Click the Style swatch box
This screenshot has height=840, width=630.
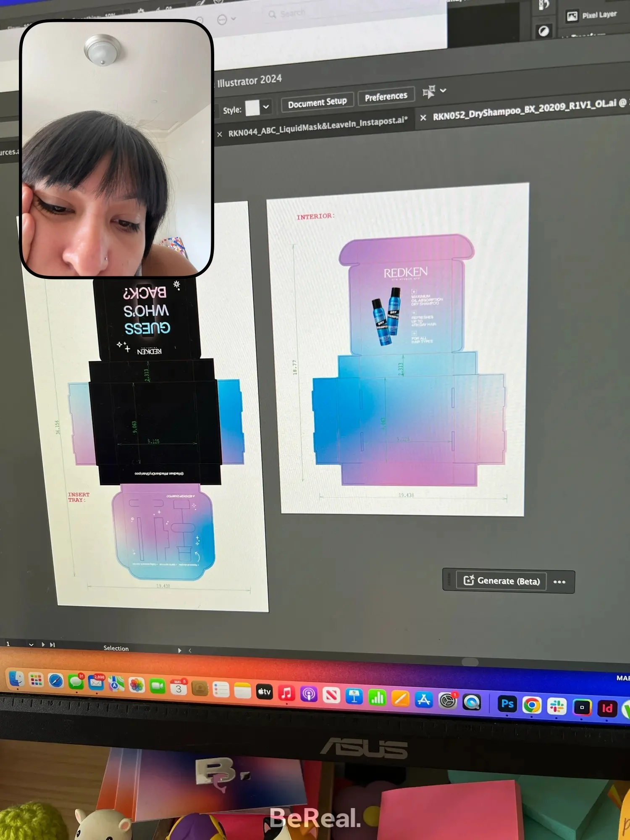pyautogui.click(x=252, y=108)
